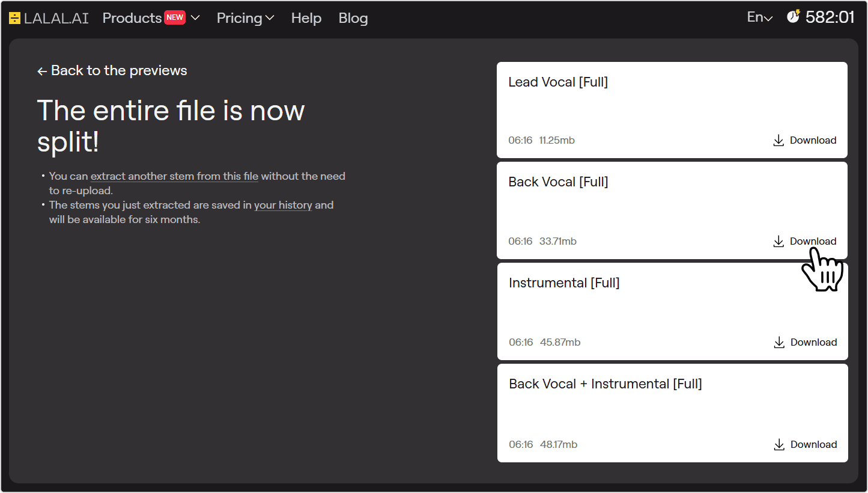Click the 33.71mb file size text
The image size is (868, 493).
coord(557,241)
